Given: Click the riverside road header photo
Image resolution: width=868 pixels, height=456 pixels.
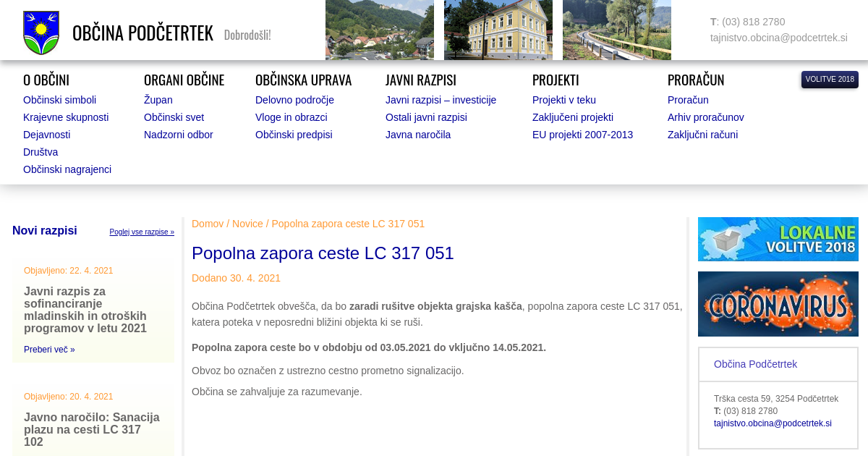Looking at the screenshot, I should [616, 30].
